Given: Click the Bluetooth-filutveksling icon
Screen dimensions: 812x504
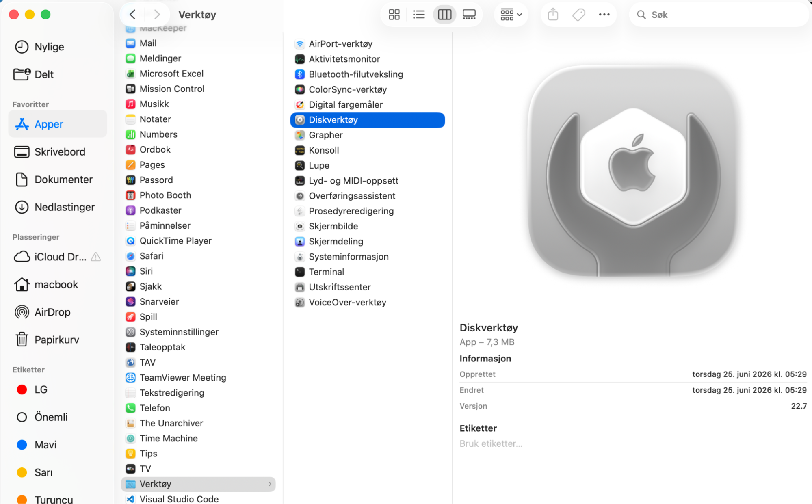Looking at the screenshot, I should [300, 74].
